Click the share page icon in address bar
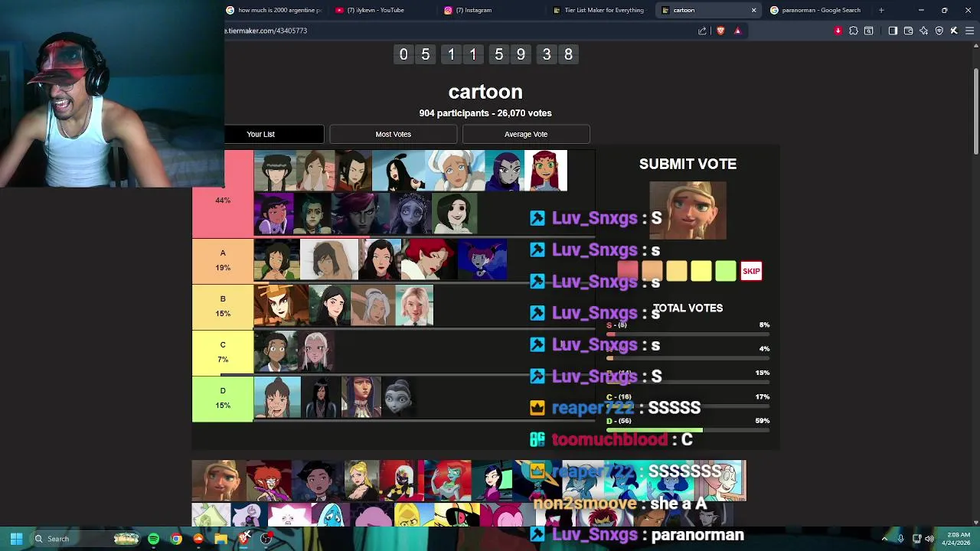Image resolution: width=980 pixels, height=551 pixels. tap(702, 31)
